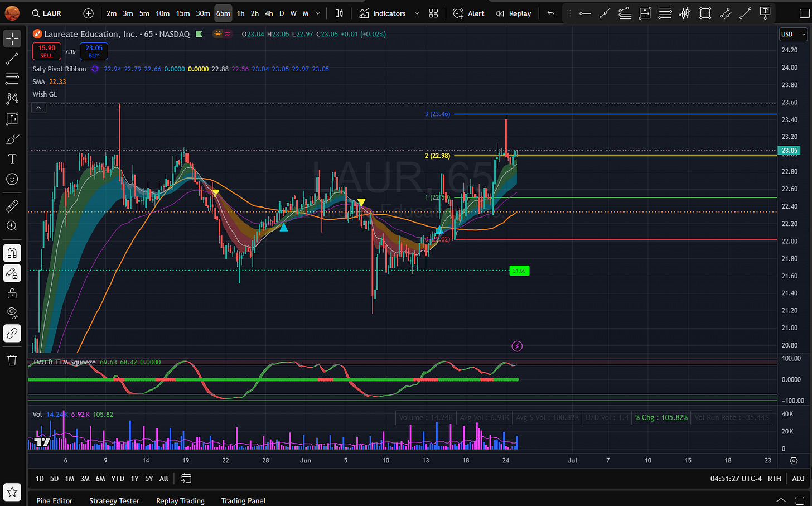Open the Pine Editor tab
The width and height of the screenshot is (812, 506).
click(54, 500)
